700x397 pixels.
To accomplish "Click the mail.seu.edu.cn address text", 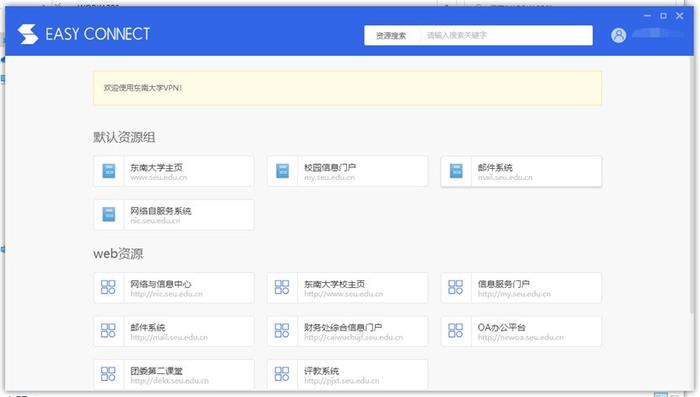I will [x=505, y=177].
